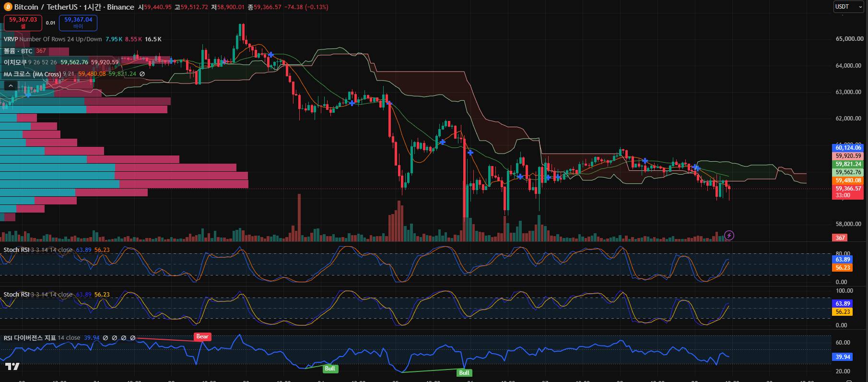Select the 이치모쿠 indicator legend name
The image size is (868, 382).
coord(15,62)
